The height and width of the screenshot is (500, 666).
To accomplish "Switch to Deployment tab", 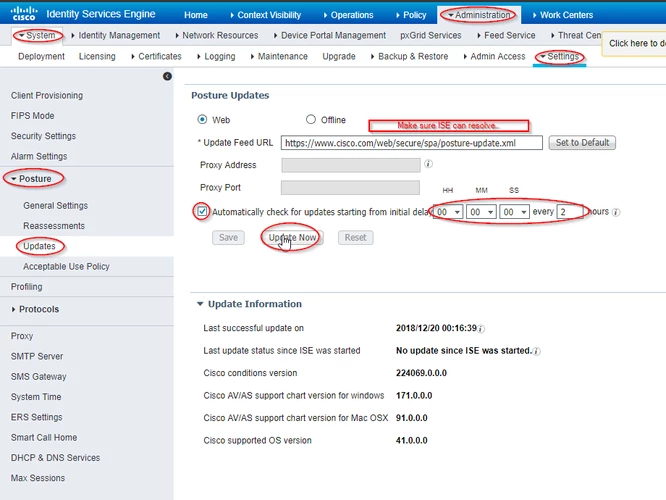I will 41,56.
